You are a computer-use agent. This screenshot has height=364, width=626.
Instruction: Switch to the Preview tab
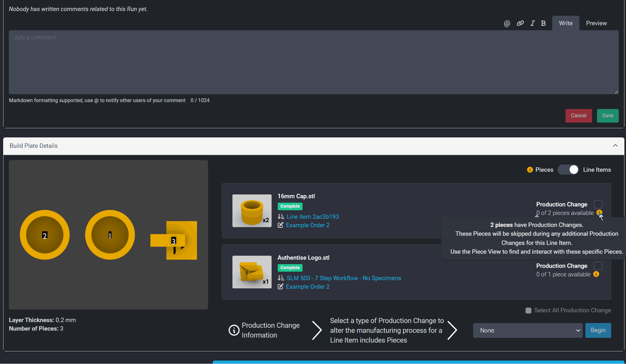(596, 23)
